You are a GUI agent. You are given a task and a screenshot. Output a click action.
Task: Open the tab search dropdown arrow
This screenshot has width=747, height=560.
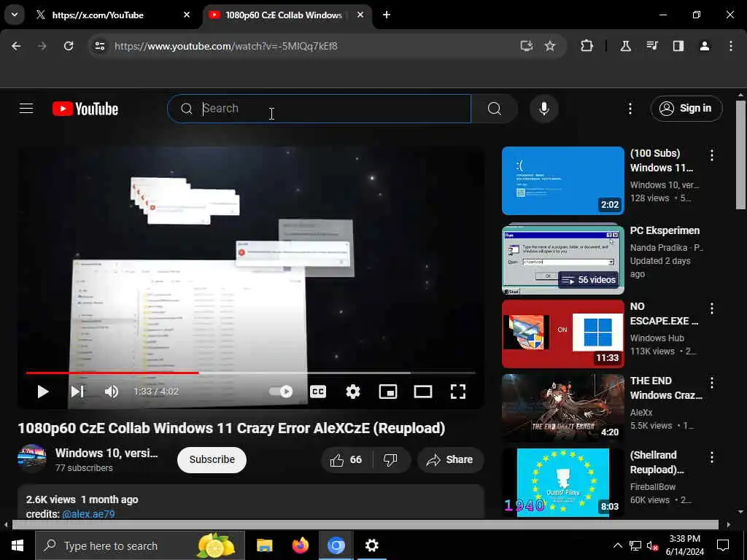tap(15, 15)
